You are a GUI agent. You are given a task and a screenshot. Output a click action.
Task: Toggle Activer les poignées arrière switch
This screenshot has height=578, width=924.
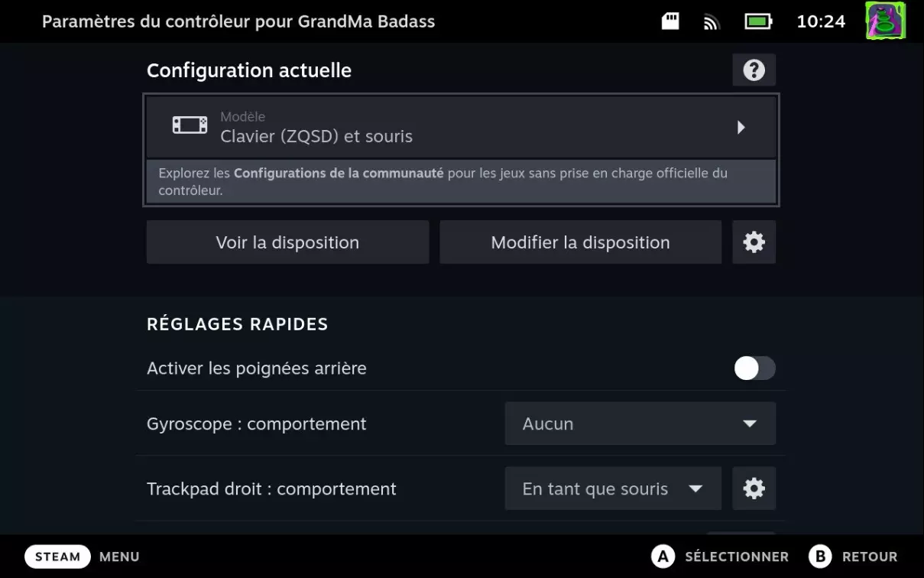click(754, 369)
